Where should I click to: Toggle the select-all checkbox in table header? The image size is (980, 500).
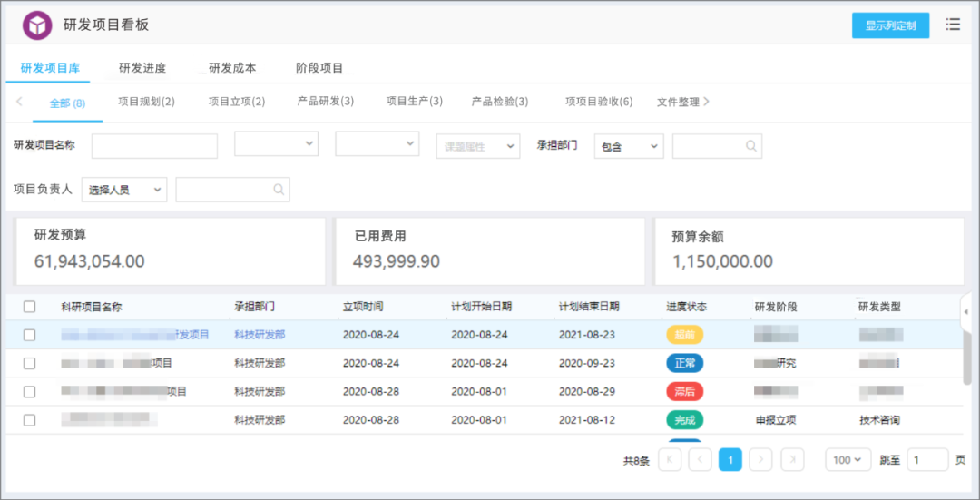(29, 306)
